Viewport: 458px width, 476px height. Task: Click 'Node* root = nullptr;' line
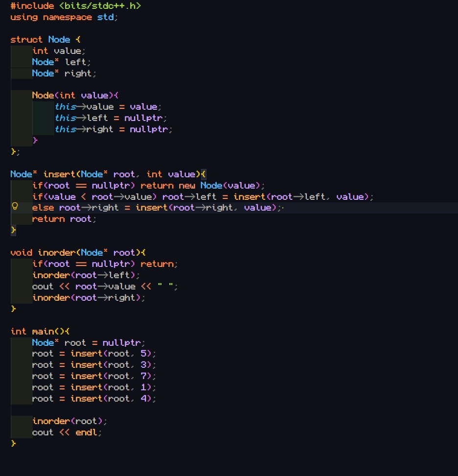click(x=89, y=342)
